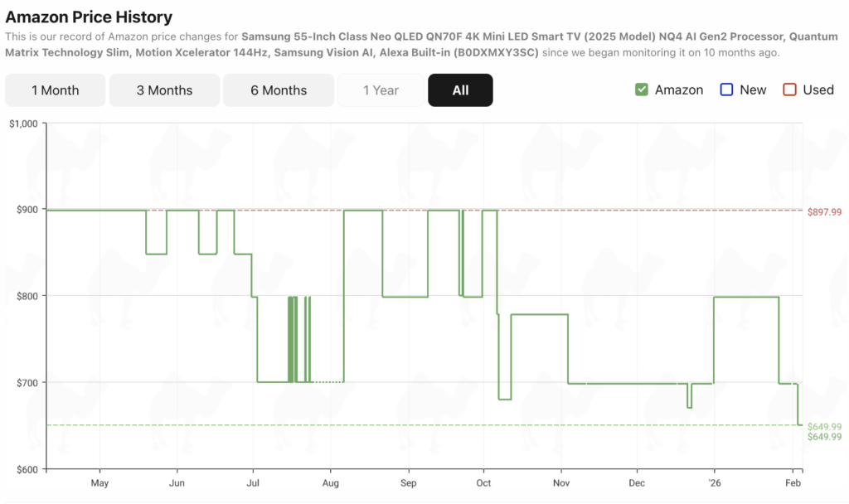Click the $600 y-axis price label
Viewport: 849px width, 504px height.
point(27,469)
